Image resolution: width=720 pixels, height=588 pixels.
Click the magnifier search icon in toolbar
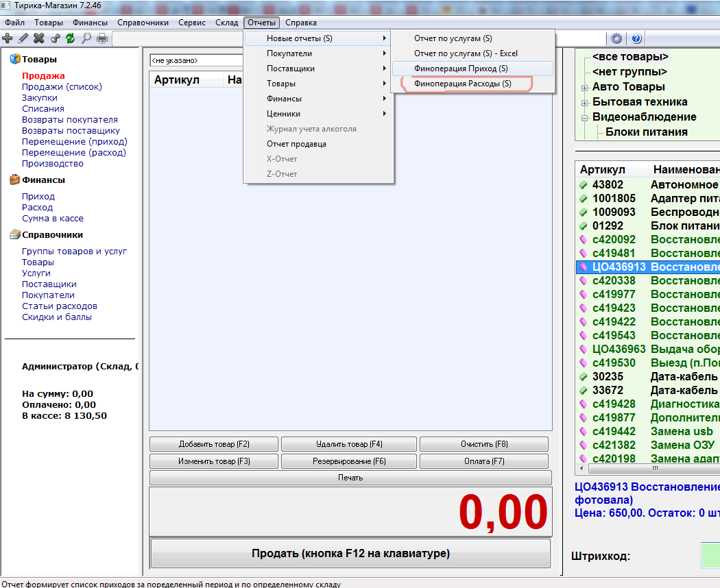click(86, 38)
